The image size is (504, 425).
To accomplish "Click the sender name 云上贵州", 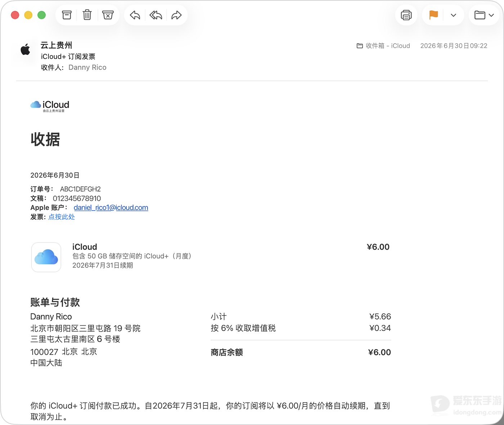I will point(56,45).
